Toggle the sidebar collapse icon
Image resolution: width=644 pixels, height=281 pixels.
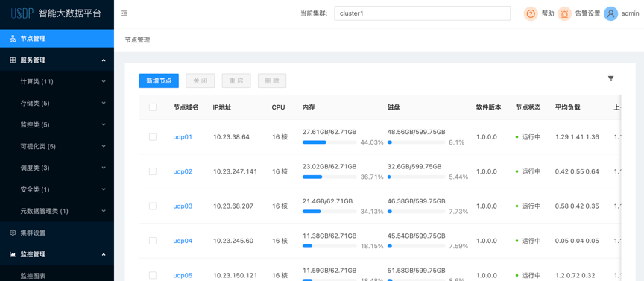coord(124,13)
